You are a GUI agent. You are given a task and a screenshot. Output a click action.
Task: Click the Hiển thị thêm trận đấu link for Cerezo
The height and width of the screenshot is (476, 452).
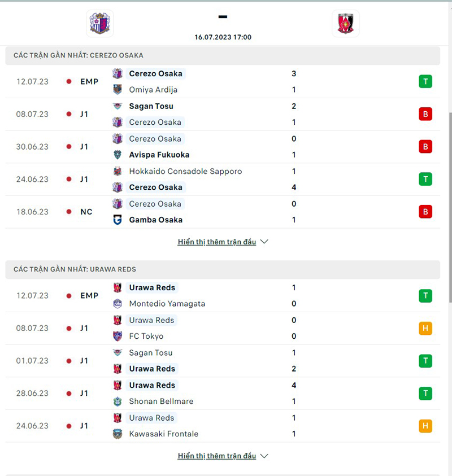click(x=216, y=241)
